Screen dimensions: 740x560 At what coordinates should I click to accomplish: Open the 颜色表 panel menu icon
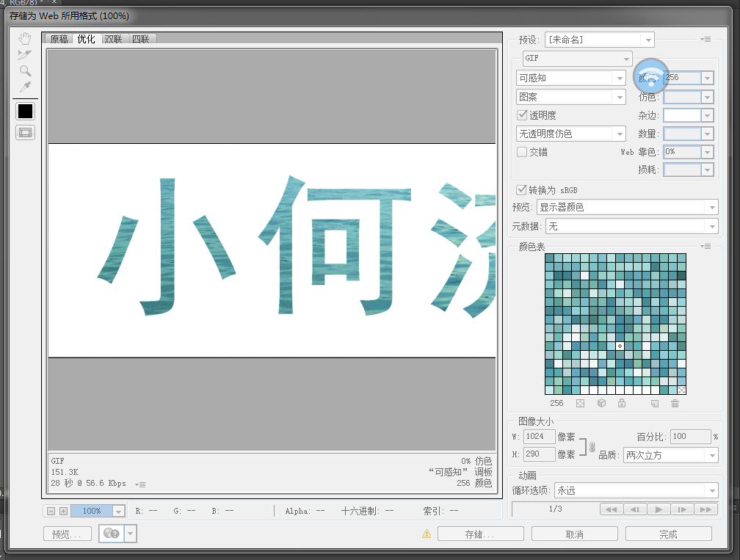tap(705, 247)
